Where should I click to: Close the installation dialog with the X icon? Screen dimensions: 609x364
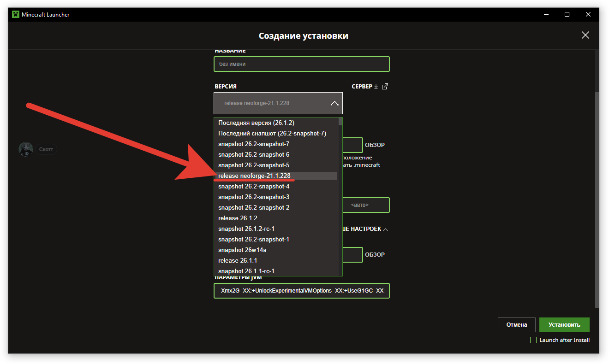pos(585,35)
